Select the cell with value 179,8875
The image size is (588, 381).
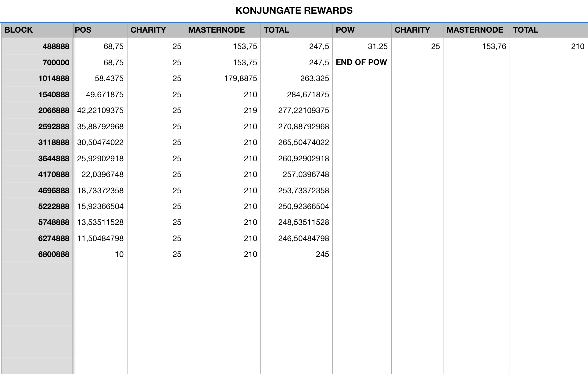click(x=240, y=78)
